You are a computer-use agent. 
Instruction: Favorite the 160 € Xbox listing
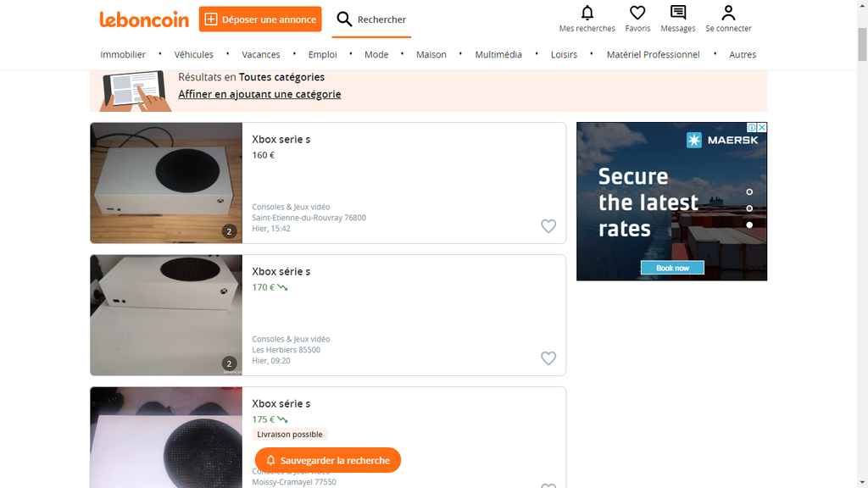click(548, 226)
